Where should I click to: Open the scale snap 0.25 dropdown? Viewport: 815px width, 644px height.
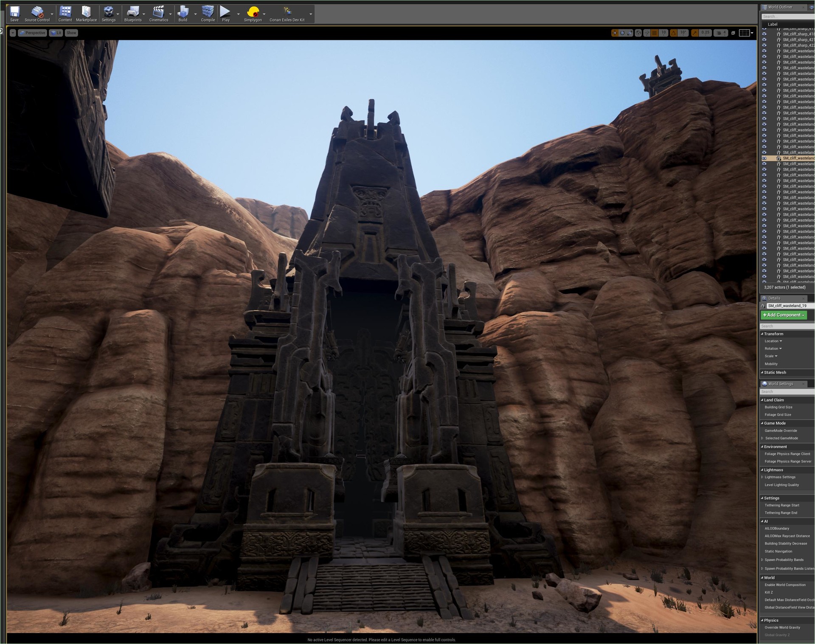(x=705, y=33)
